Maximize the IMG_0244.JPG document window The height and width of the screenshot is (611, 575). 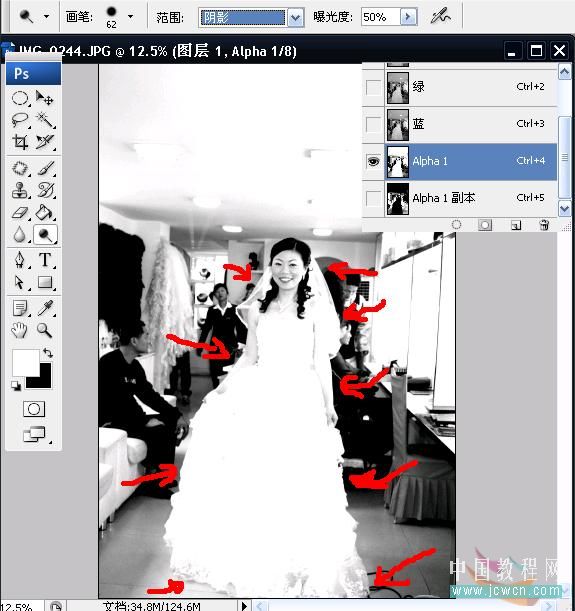point(536,51)
